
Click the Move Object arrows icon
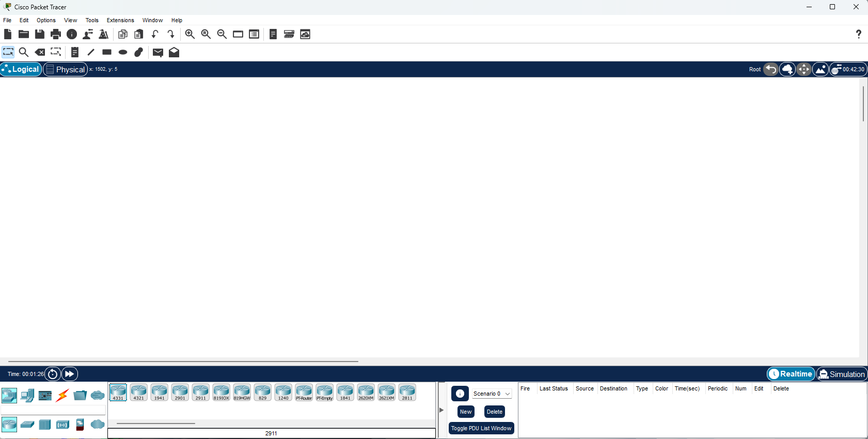(804, 69)
